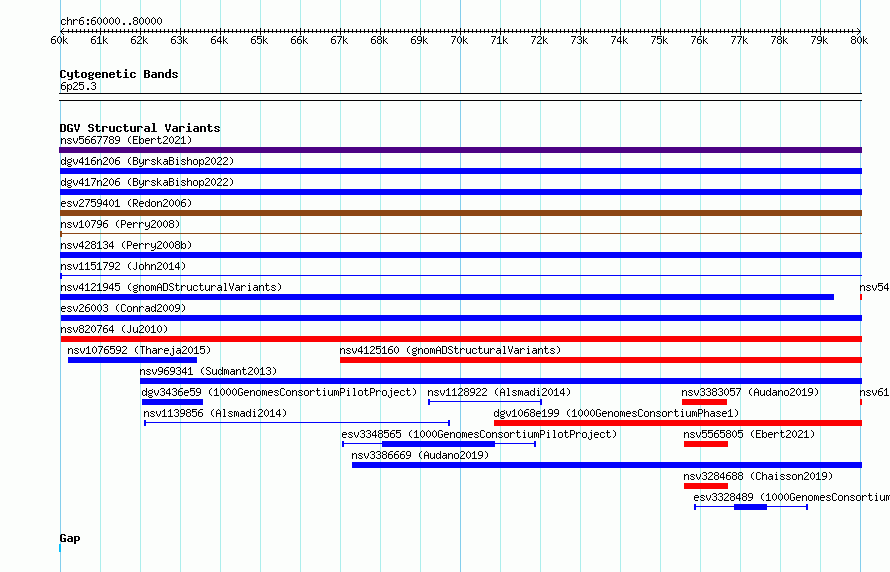The height and width of the screenshot is (572, 890).
Task: Open the nsv3284688 (Chaisson2019) text label
Action: pyautogui.click(x=758, y=476)
